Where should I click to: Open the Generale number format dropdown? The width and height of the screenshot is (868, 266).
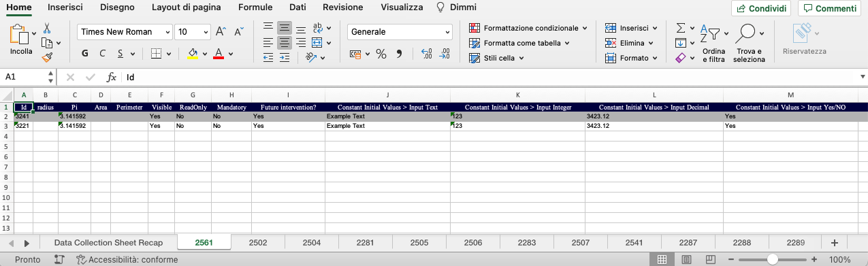pyautogui.click(x=447, y=32)
